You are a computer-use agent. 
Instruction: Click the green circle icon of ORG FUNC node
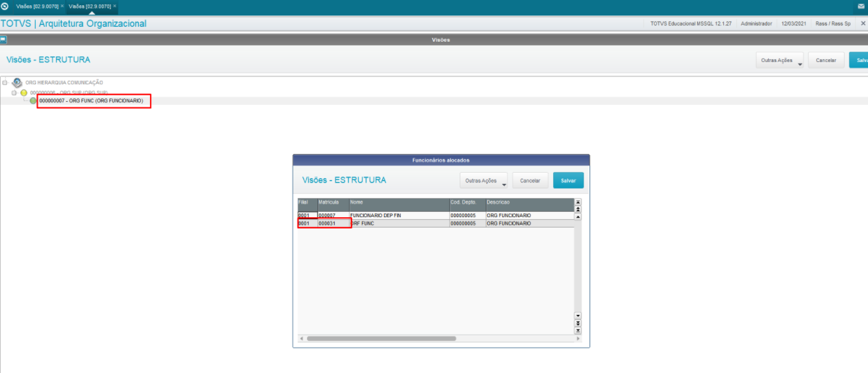point(33,101)
